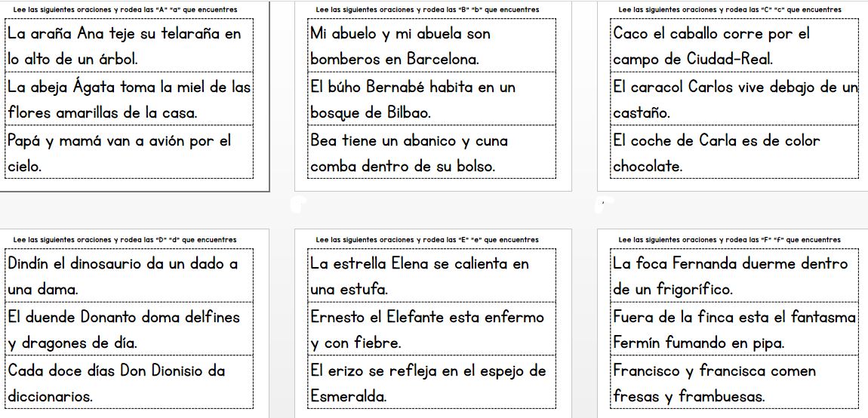Click the line "Mi abuelo y mi abuela son"
This screenshot has width=868, height=418.
401,34
